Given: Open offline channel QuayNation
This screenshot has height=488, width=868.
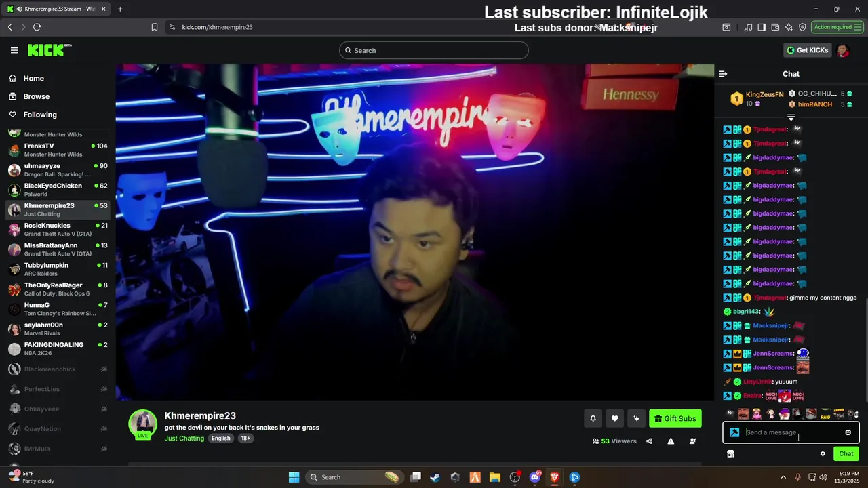Looking at the screenshot, I should tap(58, 429).
